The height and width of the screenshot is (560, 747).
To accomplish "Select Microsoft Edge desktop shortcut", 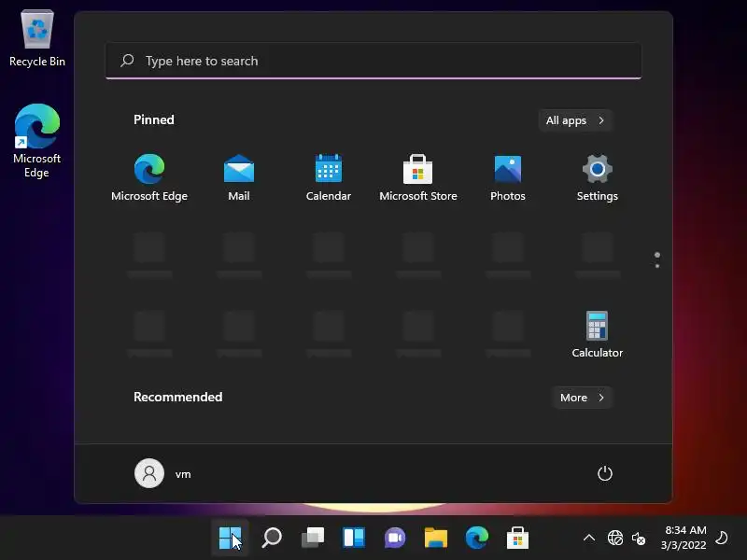I will pyautogui.click(x=37, y=141).
